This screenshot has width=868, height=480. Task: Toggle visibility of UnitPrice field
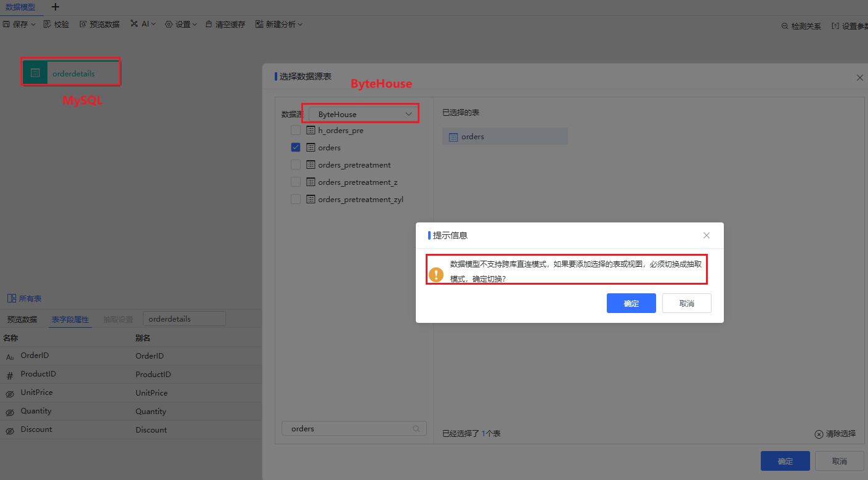coord(10,394)
